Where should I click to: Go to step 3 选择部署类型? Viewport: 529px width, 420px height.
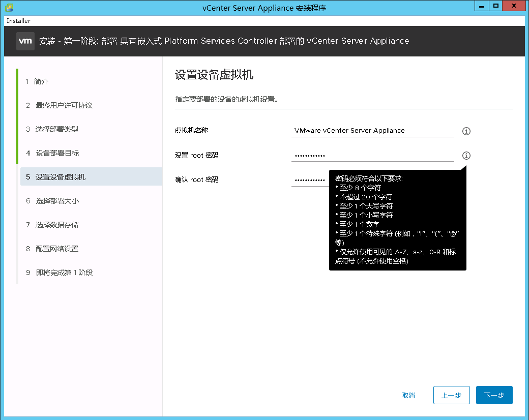click(x=52, y=129)
